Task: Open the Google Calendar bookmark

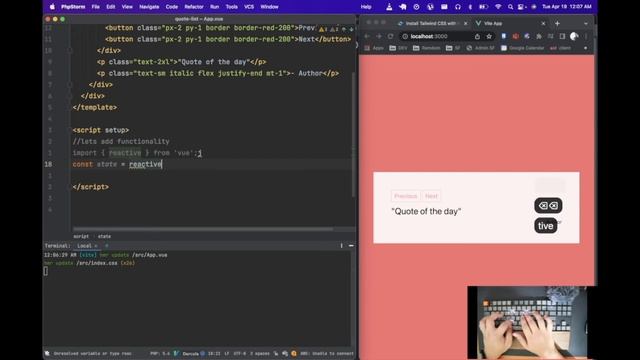Action: pyautogui.click(x=522, y=48)
